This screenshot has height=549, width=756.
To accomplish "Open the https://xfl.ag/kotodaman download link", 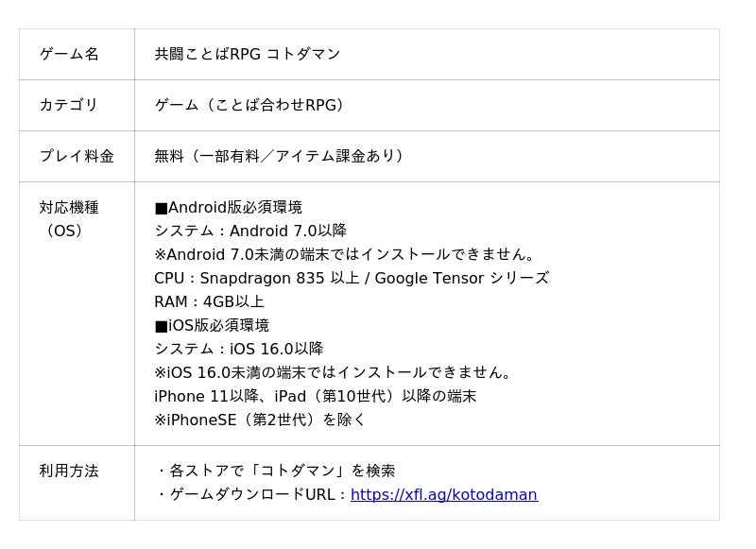I will [x=444, y=494].
